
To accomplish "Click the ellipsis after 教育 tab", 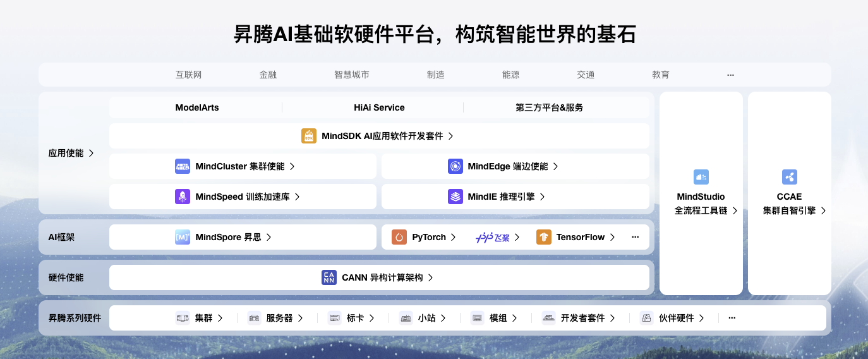I will coord(730,75).
